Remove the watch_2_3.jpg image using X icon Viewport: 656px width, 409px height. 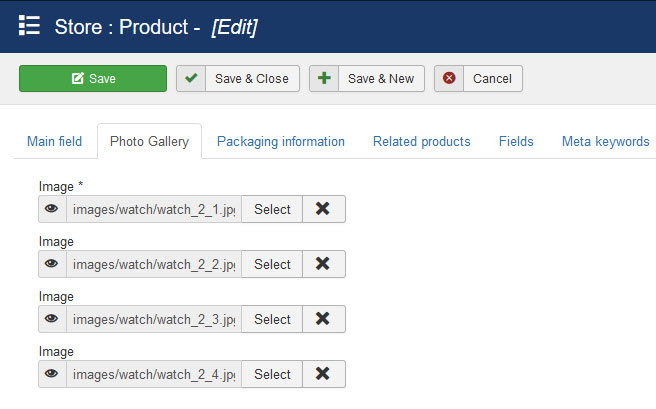pos(323,319)
